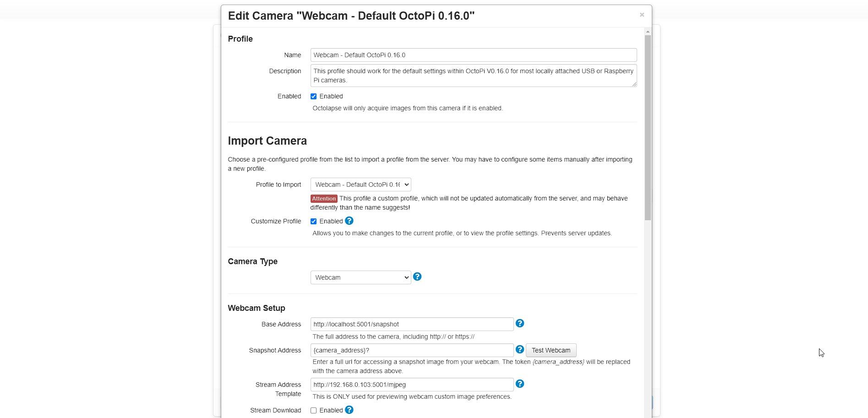Click help icon for Stream Address Template

click(519, 384)
